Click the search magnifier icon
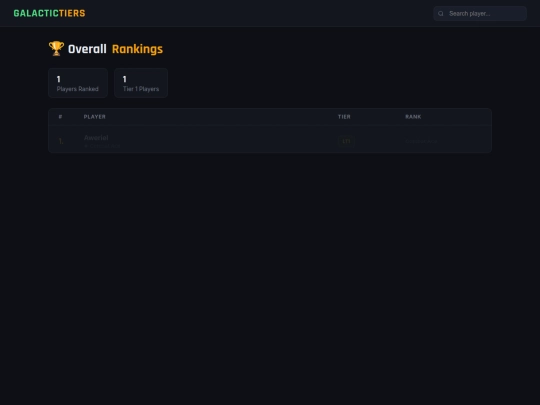Viewport: 540px width, 405px height. (440, 14)
